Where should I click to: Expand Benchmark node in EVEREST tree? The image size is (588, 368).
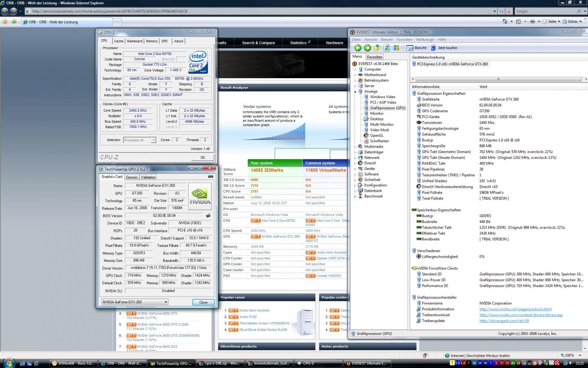(355, 197)
